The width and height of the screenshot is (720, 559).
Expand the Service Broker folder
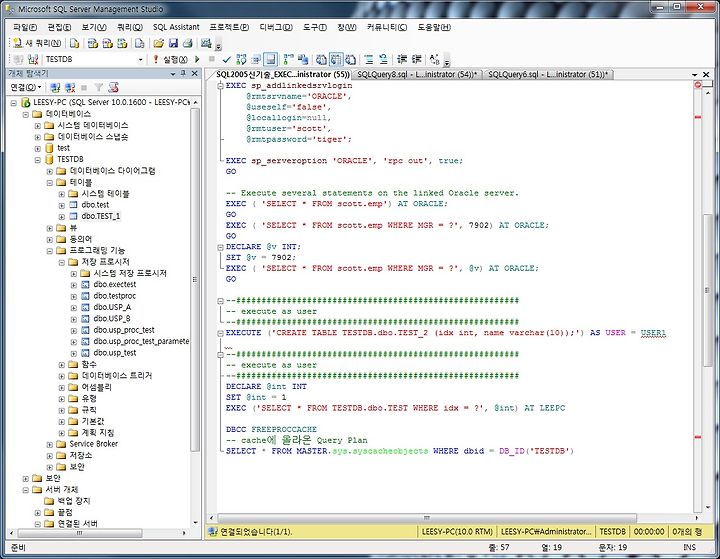click(x=50, y=444)
